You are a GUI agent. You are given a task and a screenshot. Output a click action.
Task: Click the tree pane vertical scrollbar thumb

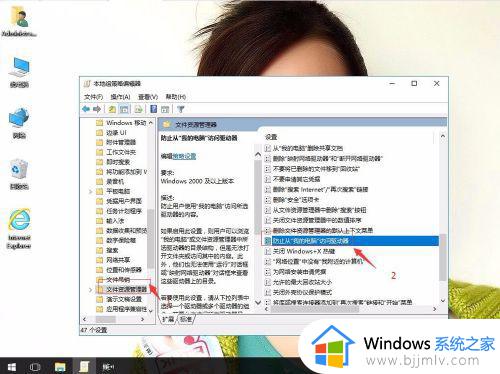pyautogui.click(x=151, y=238)
